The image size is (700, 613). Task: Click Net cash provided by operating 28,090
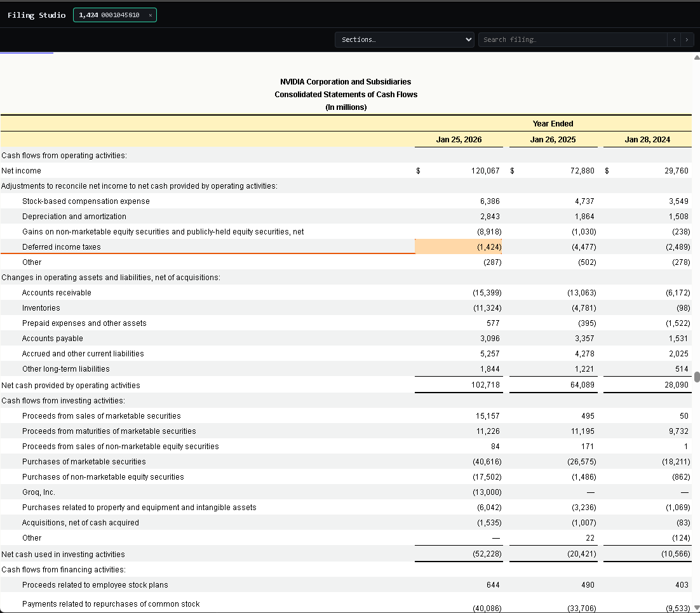pos(676,385)
